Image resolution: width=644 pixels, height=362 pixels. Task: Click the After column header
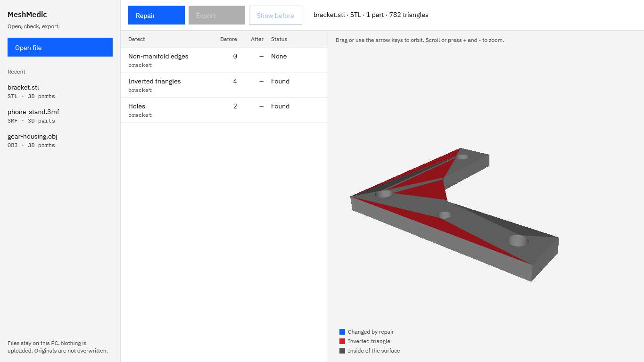(257, 39)
